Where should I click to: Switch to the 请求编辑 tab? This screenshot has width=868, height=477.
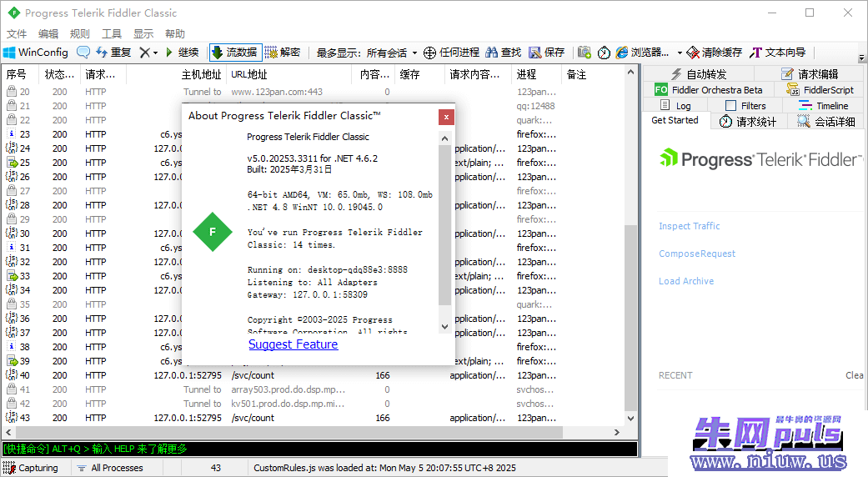(810, 74)
